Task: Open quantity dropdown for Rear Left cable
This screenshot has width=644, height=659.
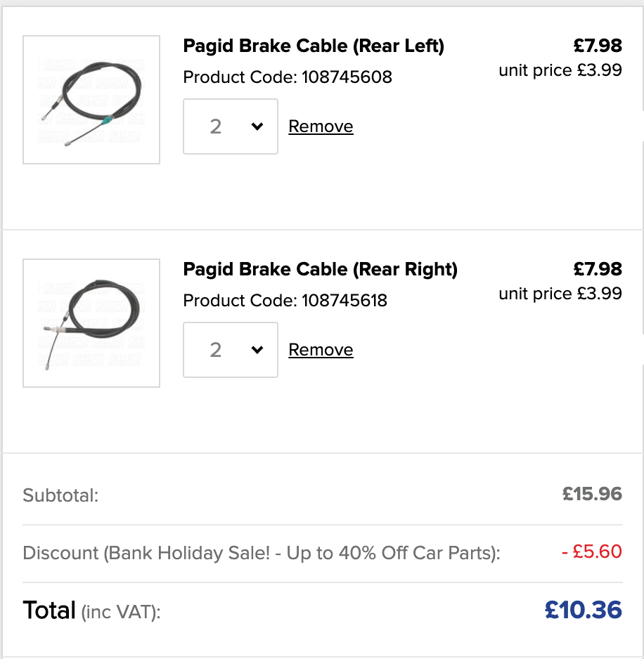Action: [231, 126]
